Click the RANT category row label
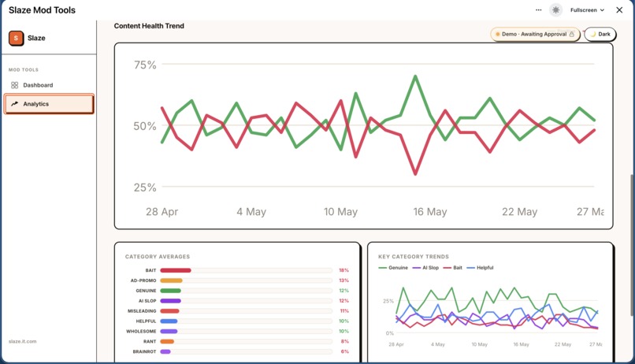Viewport: 635px width, 364px height. (x=150, y=341)
